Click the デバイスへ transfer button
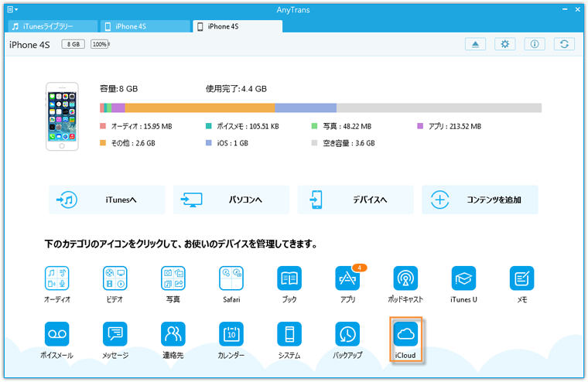The height and width of the screenshot is (382, 588). [355, 200]
